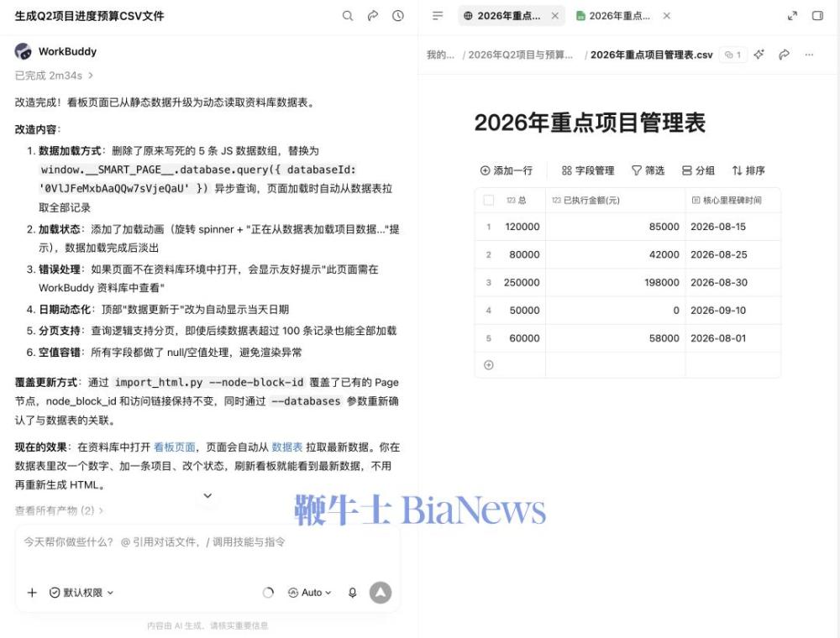Image resolution: width=840 pixels, height=638 pixels.
Task: Click the add new row plus icon below row 5
Action: point(489,365)
